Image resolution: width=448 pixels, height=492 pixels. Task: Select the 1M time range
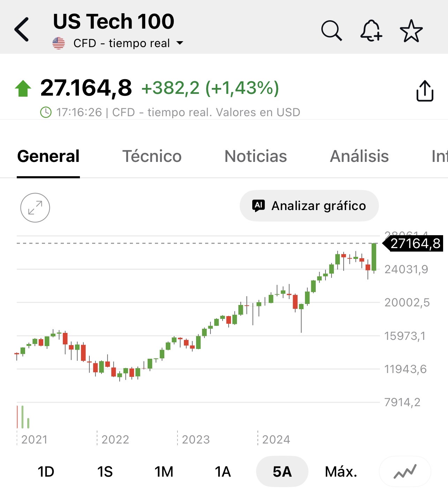tap(164, 472)
